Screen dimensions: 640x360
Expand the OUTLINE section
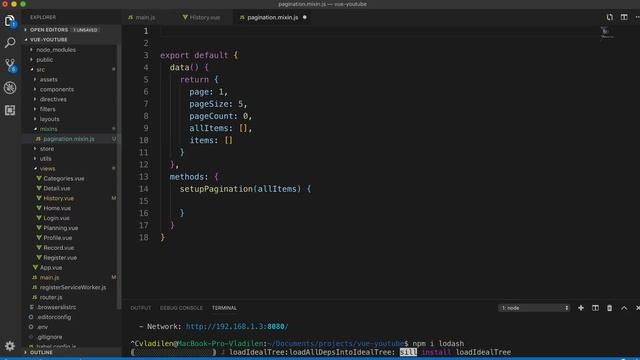(41, 352)
